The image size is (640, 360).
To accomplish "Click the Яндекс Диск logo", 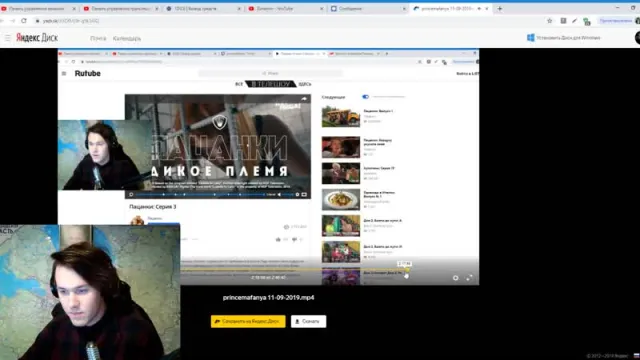I will point(37,38).
